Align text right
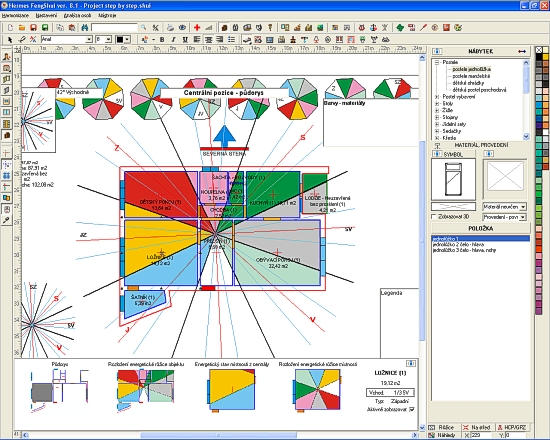The height and width of the screenshot is (440, 550). (x=220, y=40)
